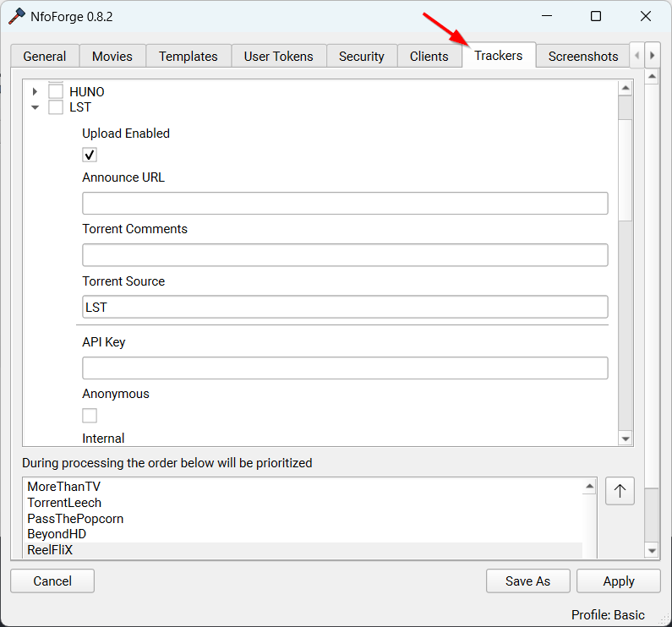
Task: Click the Profile: Basic status text
Action: coord(608,615)
